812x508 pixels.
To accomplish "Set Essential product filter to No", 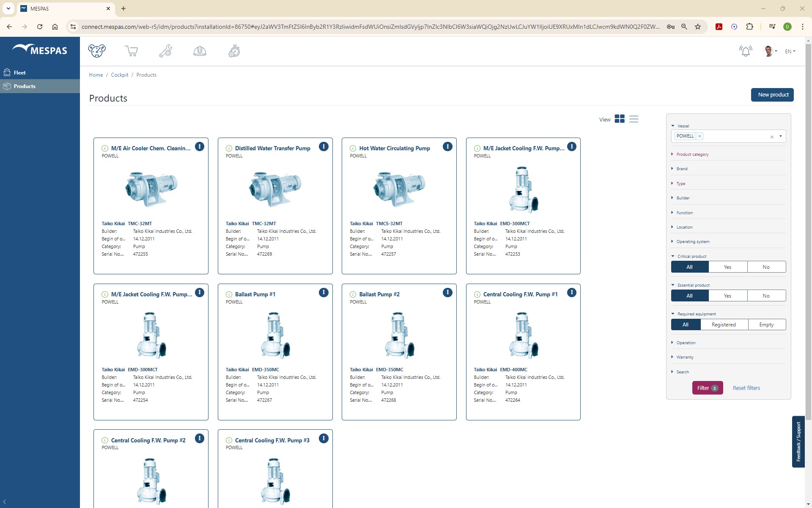I will pos(766,296).
